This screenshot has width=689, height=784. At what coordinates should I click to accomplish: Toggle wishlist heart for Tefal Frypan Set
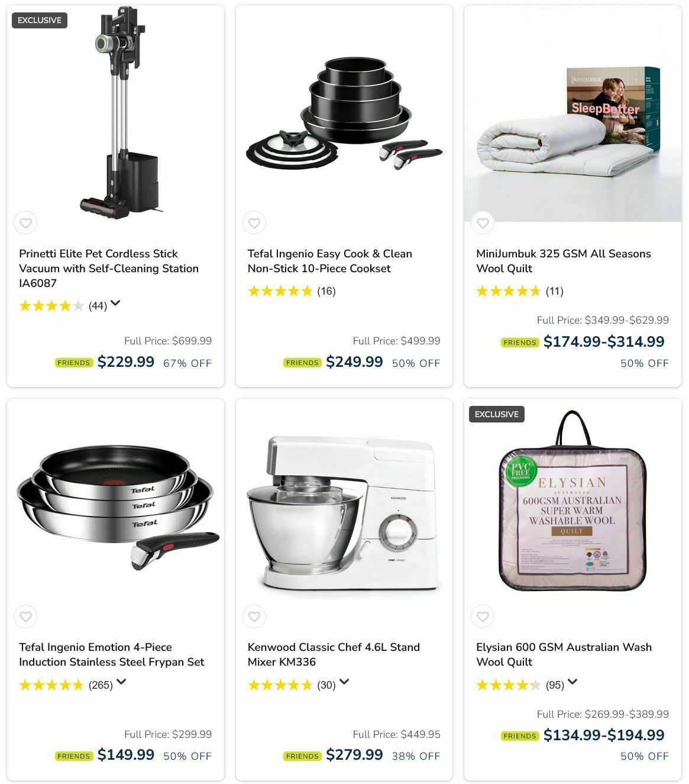(x=25, y=617)
